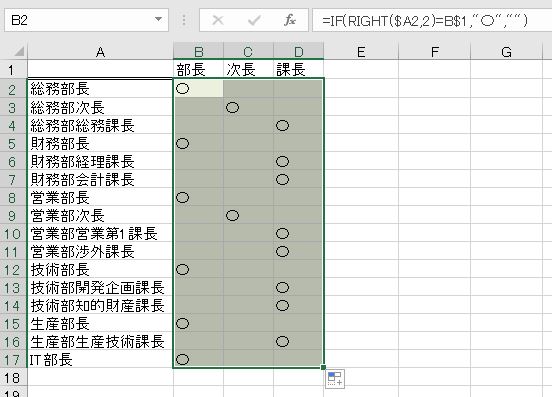Screen dimensions: 552x397
Task: Click the Name Box showing B2
Action: (86, 20)
